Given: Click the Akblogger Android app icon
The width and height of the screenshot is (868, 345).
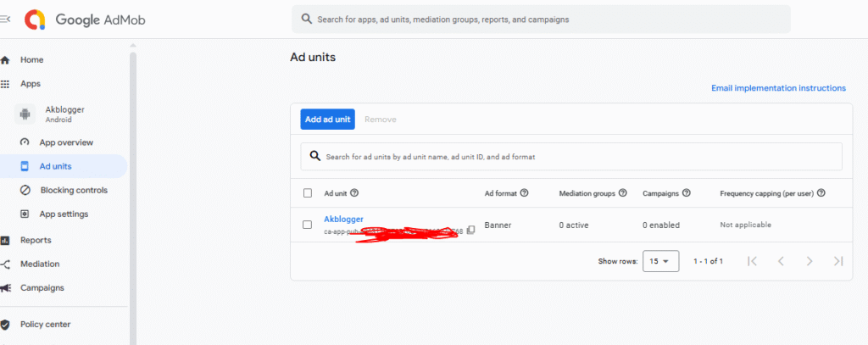Looking at the screenshot, I should coord(25,114).
